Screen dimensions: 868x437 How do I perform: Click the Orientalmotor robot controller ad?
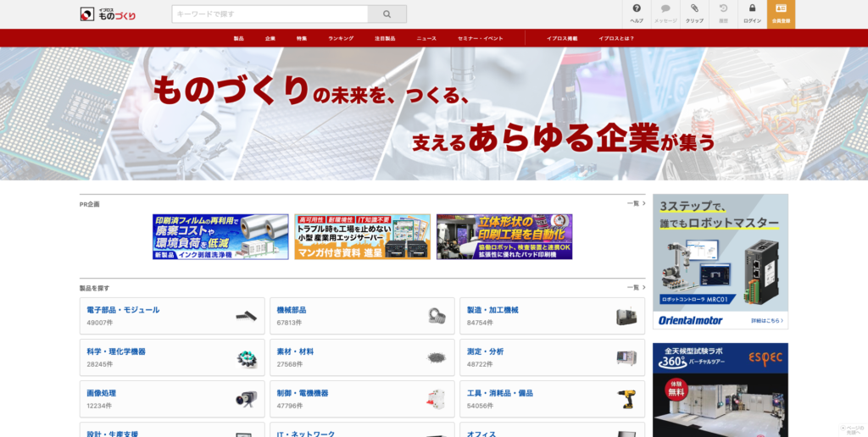[721, 261]
